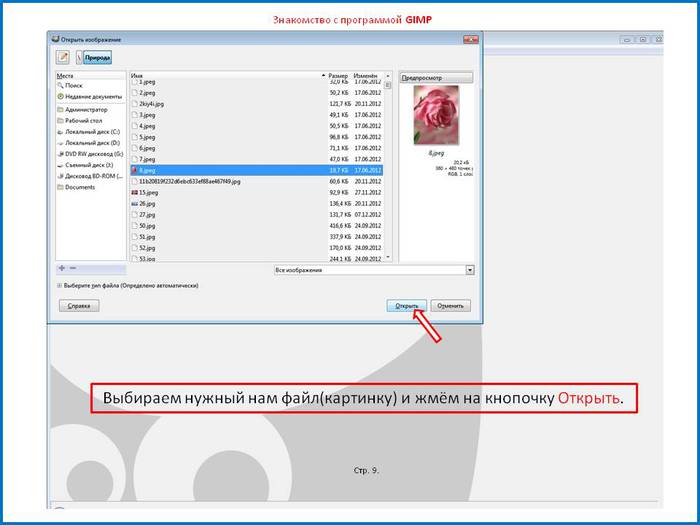The height and width of the screenshot is (525, 700).
Task: Select the file 52.jpg
Action: (257, 248)
